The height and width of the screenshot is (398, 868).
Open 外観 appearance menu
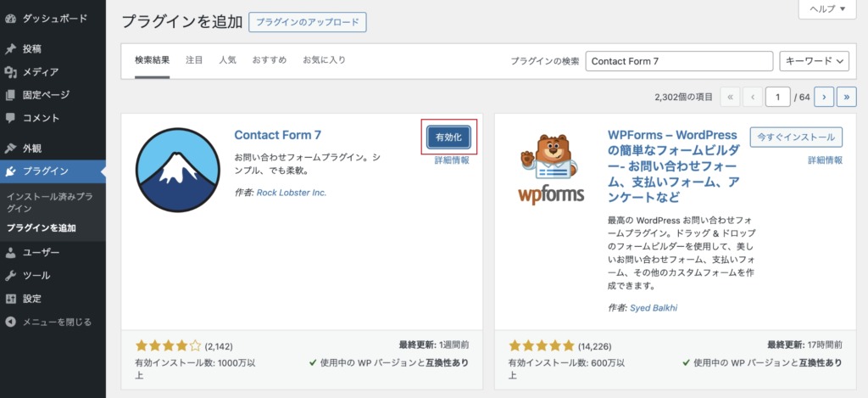(32, 148)
